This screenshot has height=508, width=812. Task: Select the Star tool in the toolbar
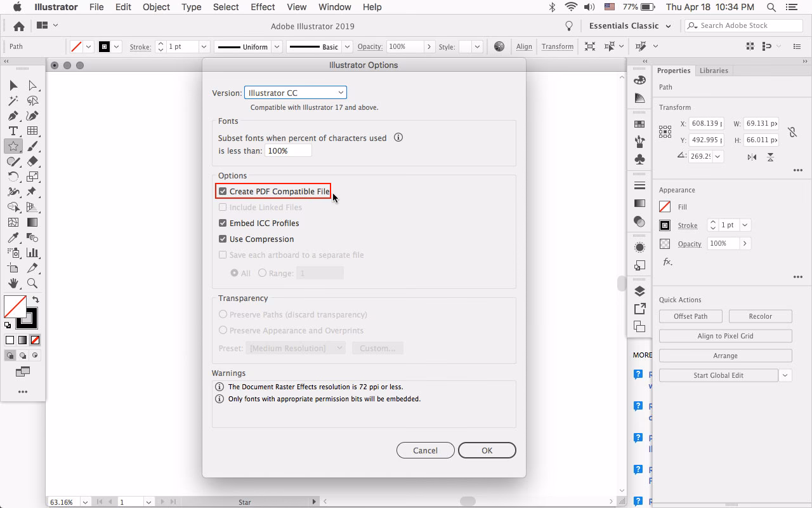[13, 145]
